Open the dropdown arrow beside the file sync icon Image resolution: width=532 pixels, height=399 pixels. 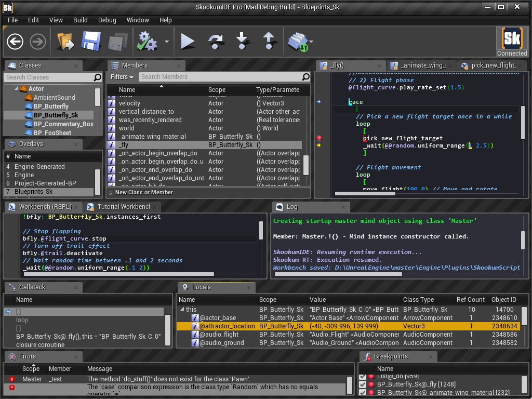coord(311,42)
